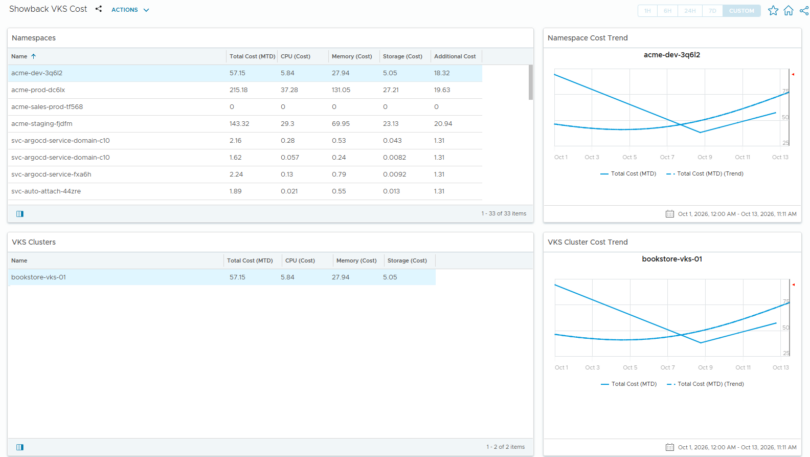Toggle Total Cost (MTD) legend in VKS Cluster trend
Image resolution: width=810 pixels, height=457 pixels.
click(x=629, y=384)
